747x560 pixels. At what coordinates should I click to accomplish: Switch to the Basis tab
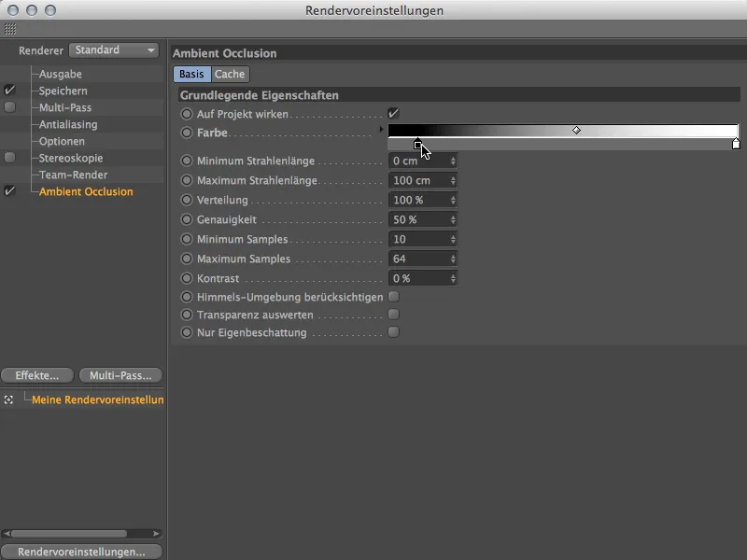(190, 74)
